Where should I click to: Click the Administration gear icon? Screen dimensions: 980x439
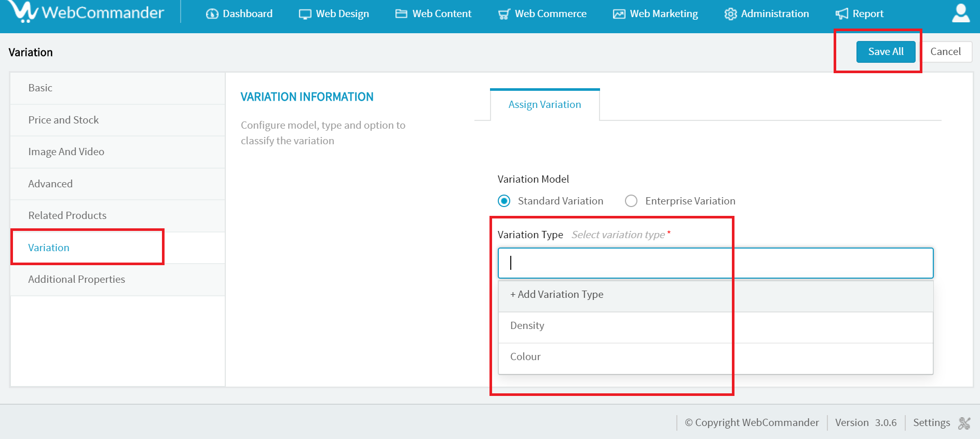[x=730, y=14]
